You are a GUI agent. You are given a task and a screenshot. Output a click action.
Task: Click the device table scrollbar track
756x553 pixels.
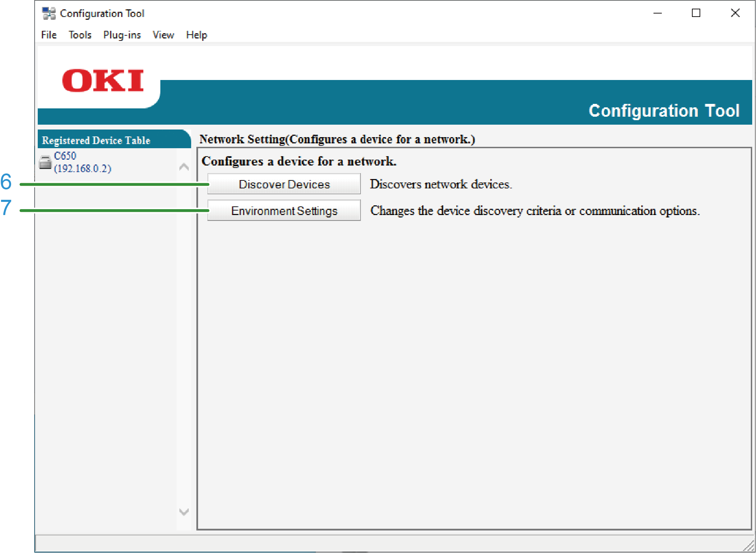[184, 339]
